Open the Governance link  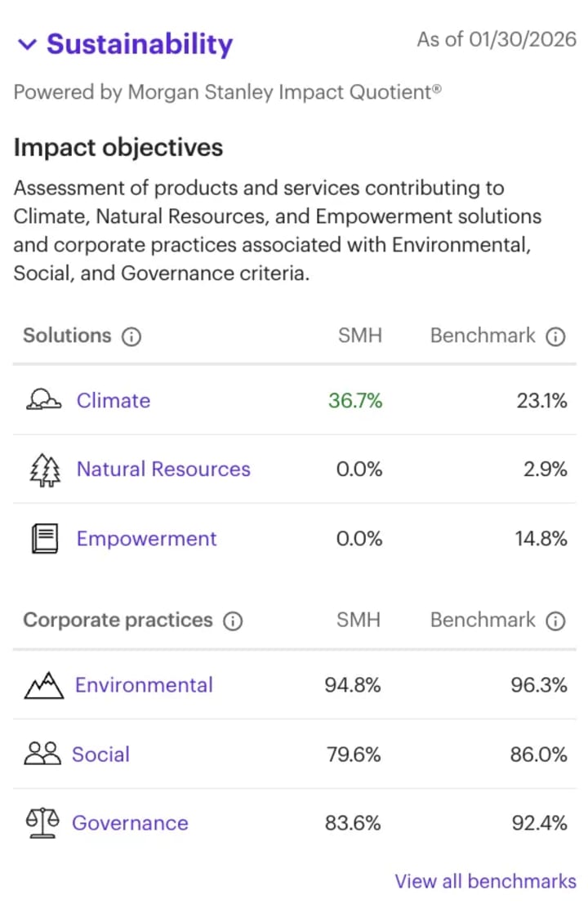[130, 823]
